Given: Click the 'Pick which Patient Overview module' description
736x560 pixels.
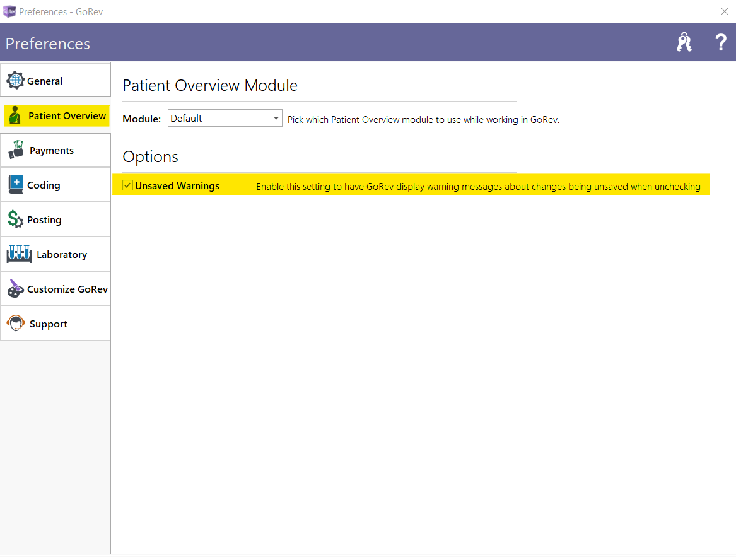Looking at the screenshot, I should [x=423, y=120].
